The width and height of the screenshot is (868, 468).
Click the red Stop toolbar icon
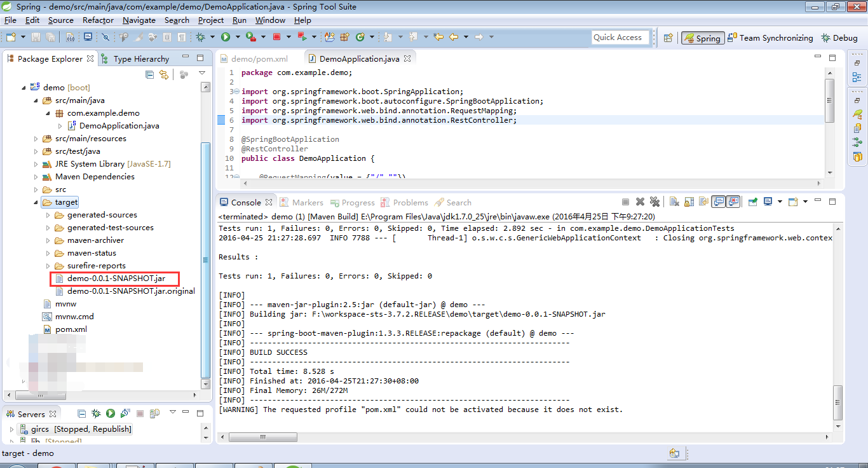click(276, 37)
